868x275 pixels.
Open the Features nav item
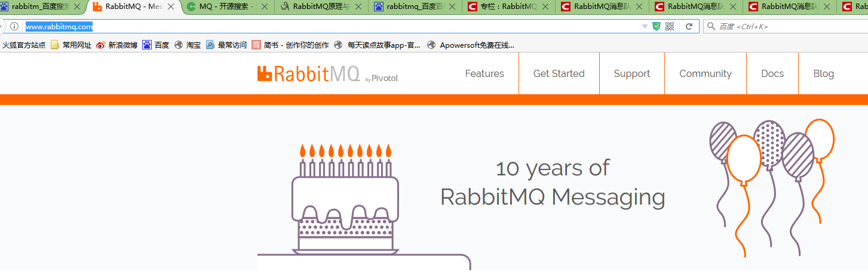484,73
